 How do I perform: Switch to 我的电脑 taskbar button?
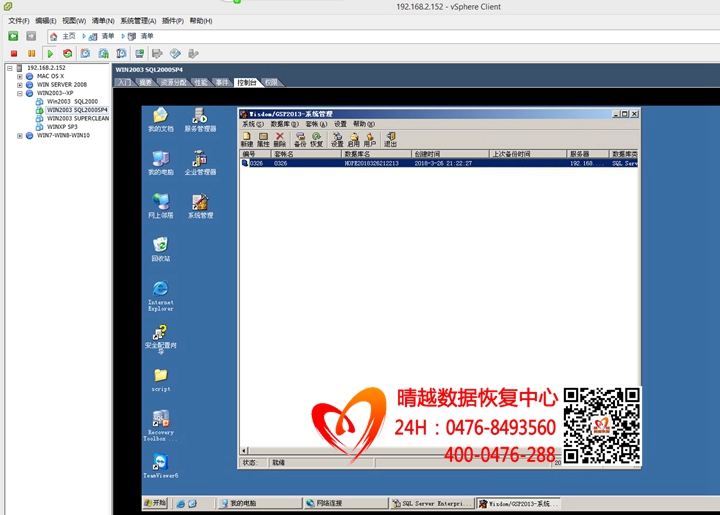click(259, 504)
